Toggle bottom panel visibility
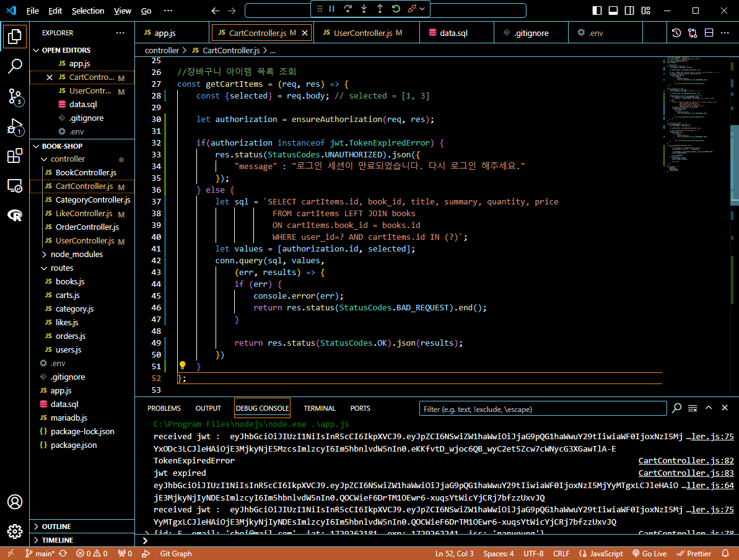This screenshot has width=739, height=560. click(x=613, y=11)
